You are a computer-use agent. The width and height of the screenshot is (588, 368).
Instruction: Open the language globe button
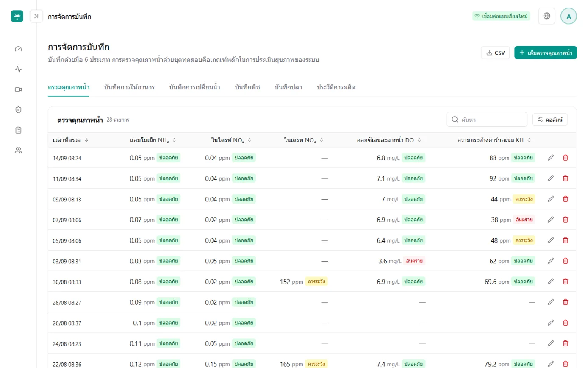click(x=546, y=16)
